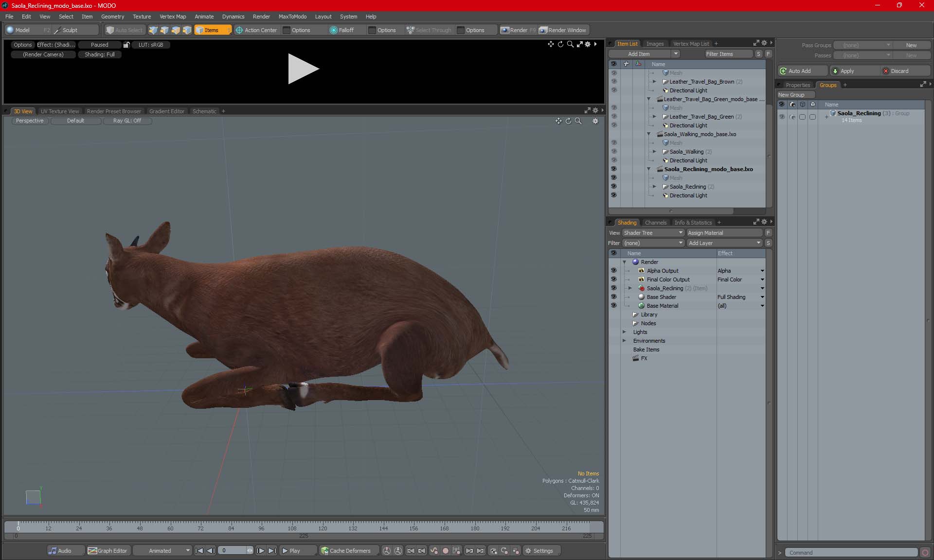Step to next frame
Image resolution: width=934 pixels, height=560 pixels.
(261, 551)
